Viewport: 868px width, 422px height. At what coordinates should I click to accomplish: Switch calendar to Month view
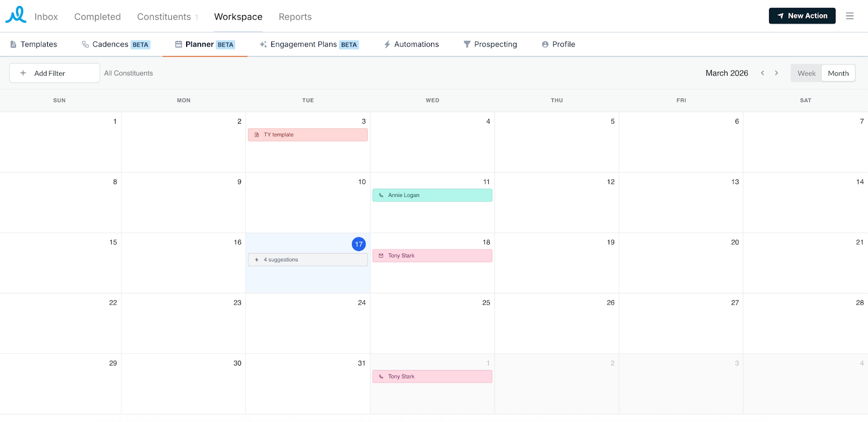point(838,73)
